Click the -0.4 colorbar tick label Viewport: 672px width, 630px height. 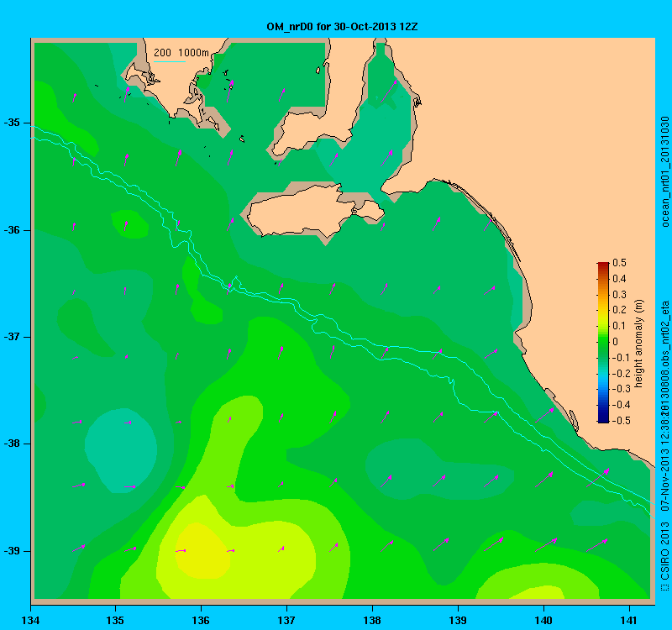coord(621,405)
